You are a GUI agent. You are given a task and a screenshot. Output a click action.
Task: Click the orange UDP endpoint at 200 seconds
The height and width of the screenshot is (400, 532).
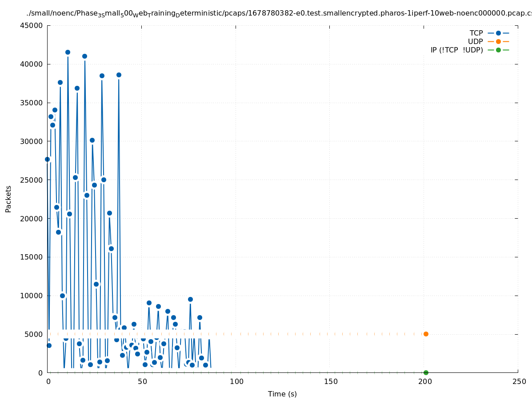pos(426,334)
